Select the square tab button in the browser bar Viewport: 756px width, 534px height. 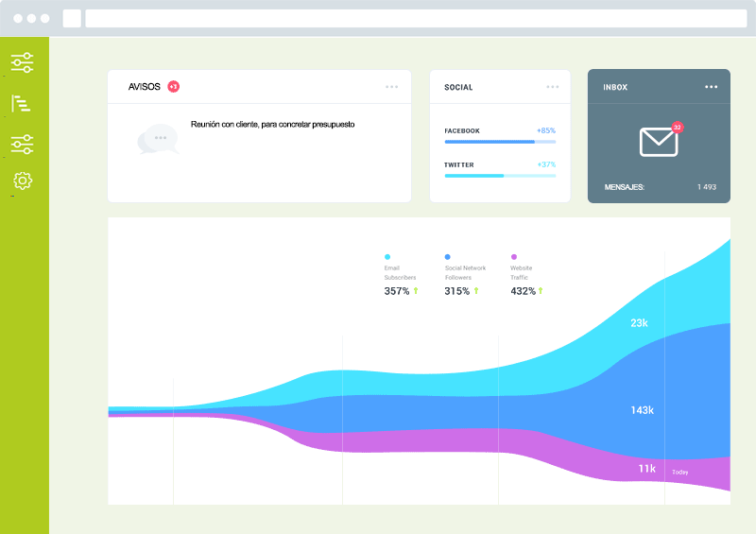point(72,18)
